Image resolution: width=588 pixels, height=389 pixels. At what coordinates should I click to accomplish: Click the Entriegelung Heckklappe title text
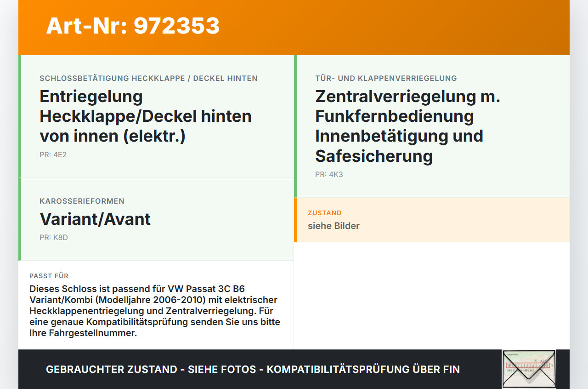[x=146, y=116]
